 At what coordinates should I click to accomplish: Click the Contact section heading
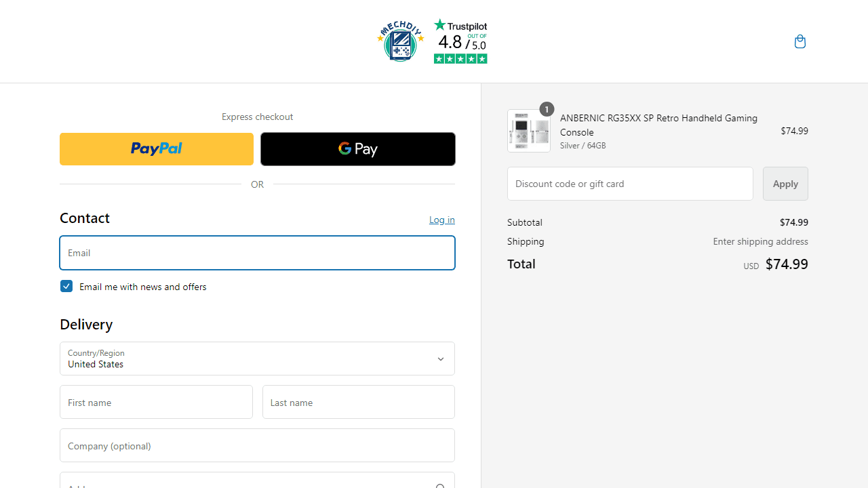pyautogui.click(x=85, y=218)
